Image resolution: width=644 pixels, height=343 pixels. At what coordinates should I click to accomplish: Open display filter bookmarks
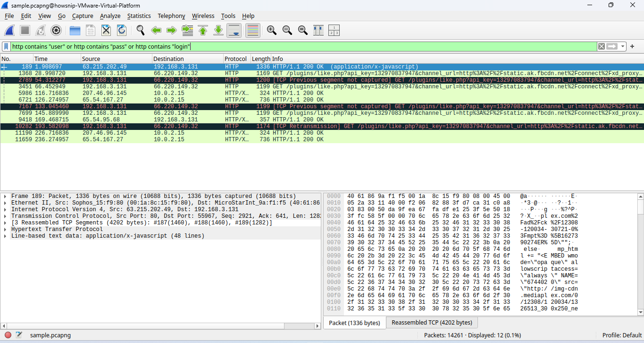point(7,46)
